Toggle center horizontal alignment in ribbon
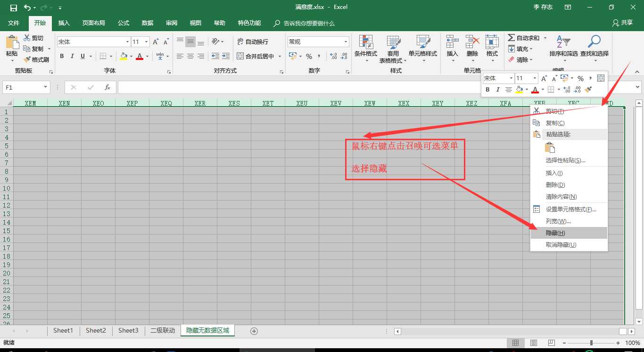Screen dimensions: 644x352 [x=190, y=56]
